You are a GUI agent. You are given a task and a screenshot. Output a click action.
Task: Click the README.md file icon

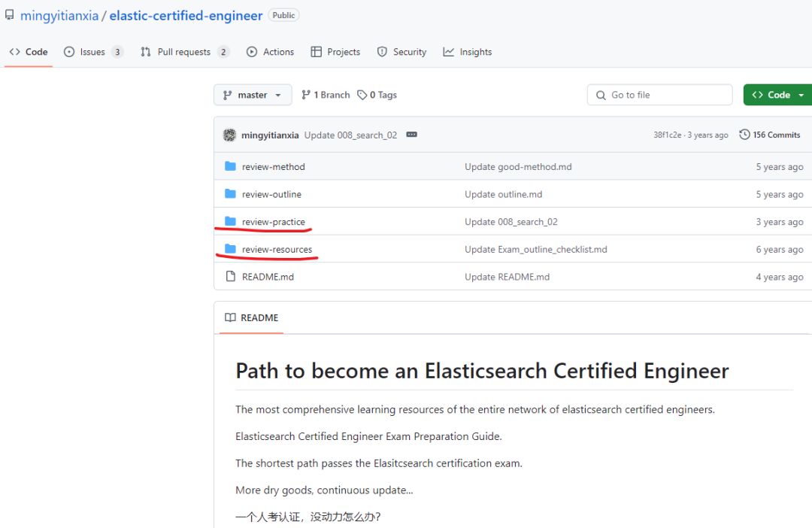231,276
